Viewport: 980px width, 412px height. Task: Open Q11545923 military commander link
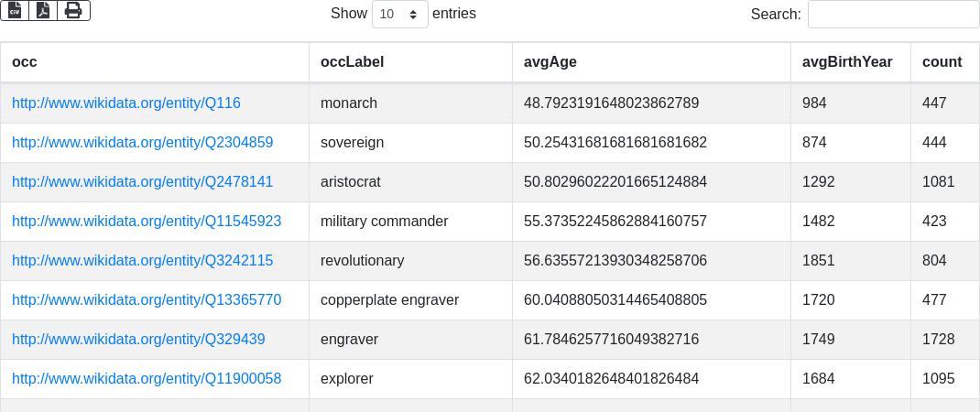pyautogui.click(x=147, y=222)
